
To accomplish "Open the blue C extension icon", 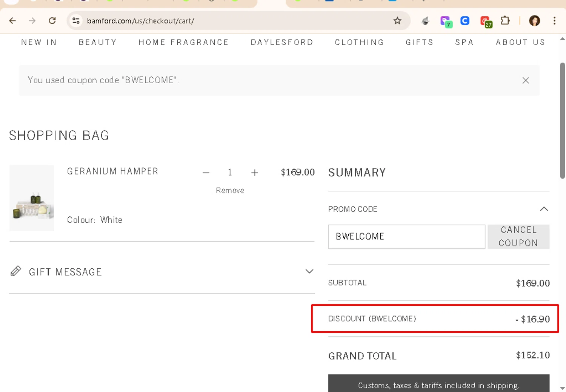I will point(465,21).
